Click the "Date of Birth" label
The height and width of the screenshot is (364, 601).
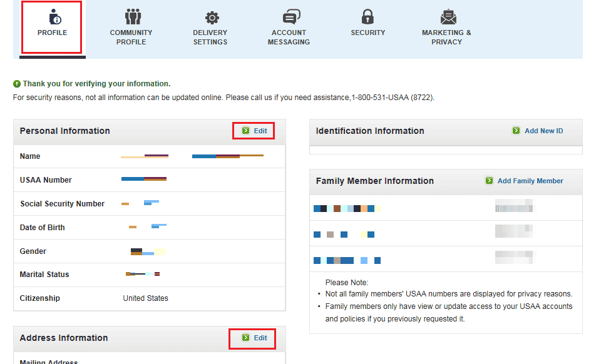[x=42, y=228]
